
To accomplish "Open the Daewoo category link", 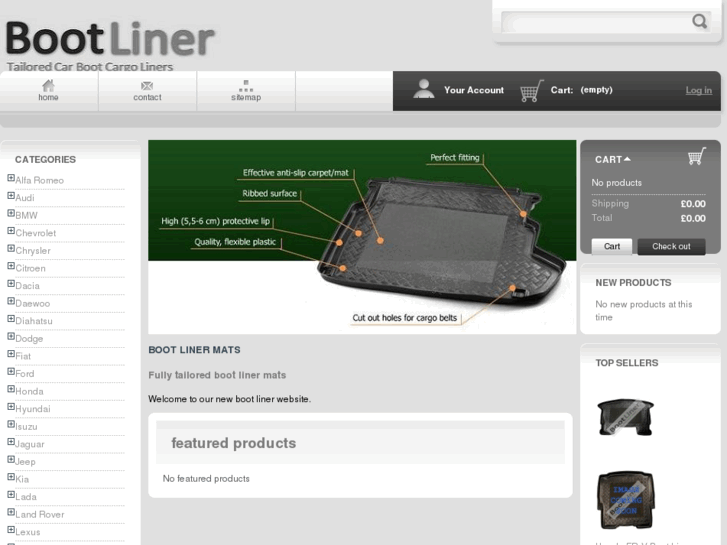I will (x=32, y=304).
